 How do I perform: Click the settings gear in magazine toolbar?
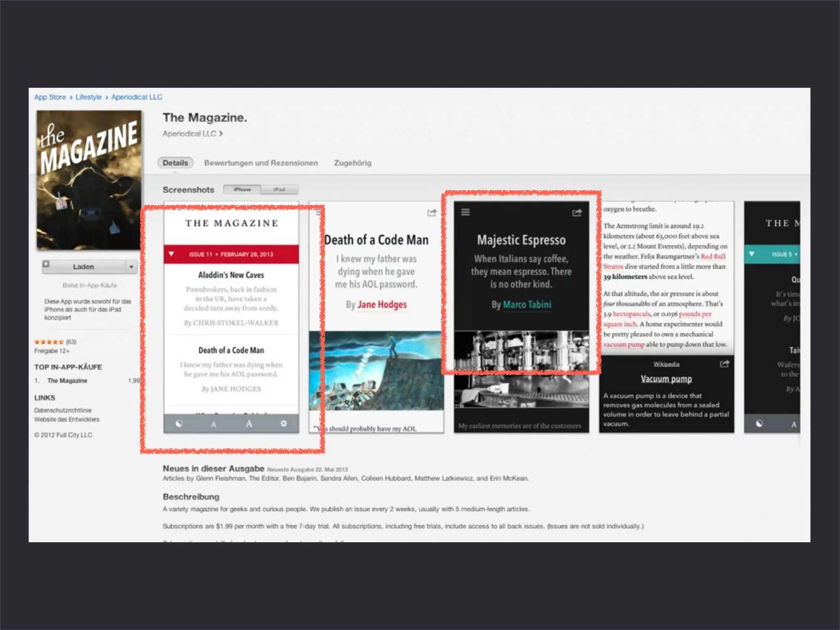283,423
